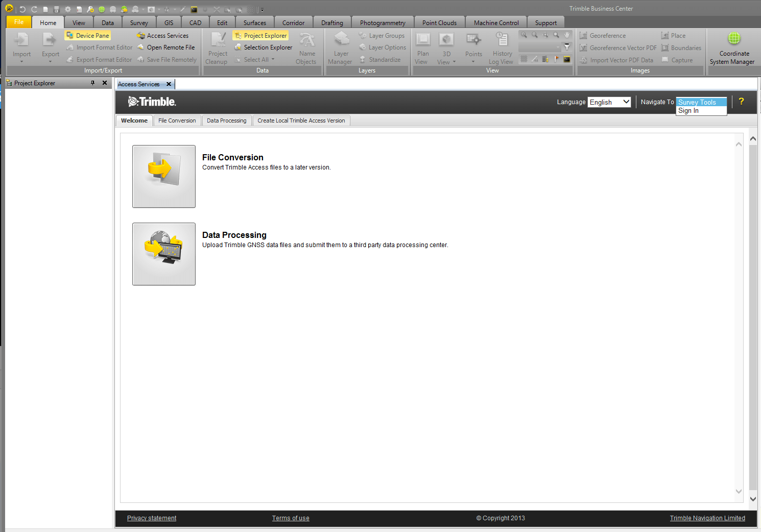The image size is (761, 532).
Task: Click Open Remote File
Action: [166, 47]
